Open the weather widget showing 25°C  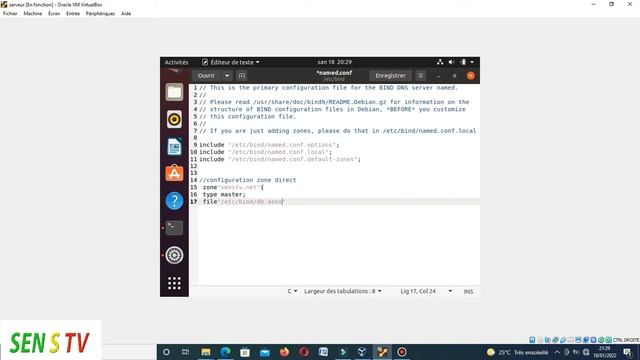[x=517, y=352]
